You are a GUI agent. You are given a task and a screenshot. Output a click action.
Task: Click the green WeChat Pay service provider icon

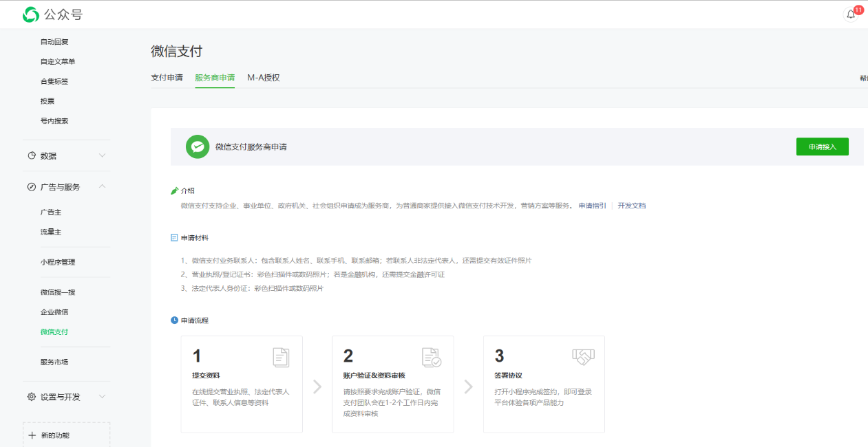pos(198,146)
